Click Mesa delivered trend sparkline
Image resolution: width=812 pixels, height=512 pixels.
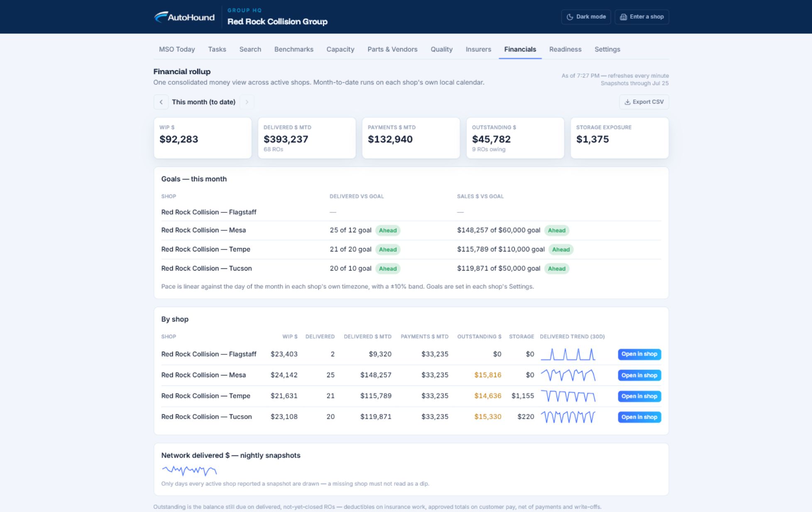pos(568,375)
